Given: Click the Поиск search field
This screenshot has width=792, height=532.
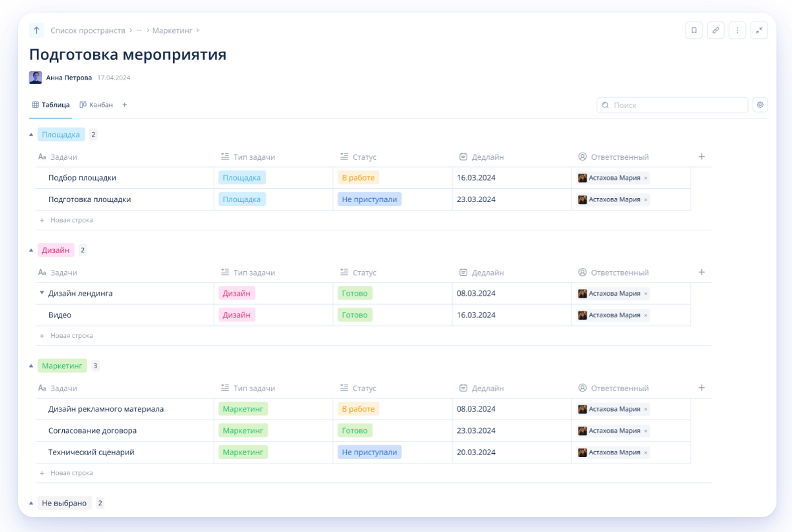Looking at the screenshot, I should (x=672, y=105).
